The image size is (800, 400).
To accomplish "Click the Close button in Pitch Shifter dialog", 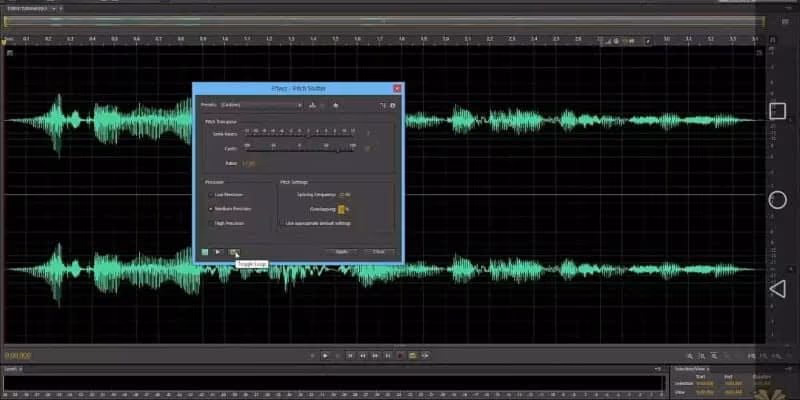I will pos(378,251).
